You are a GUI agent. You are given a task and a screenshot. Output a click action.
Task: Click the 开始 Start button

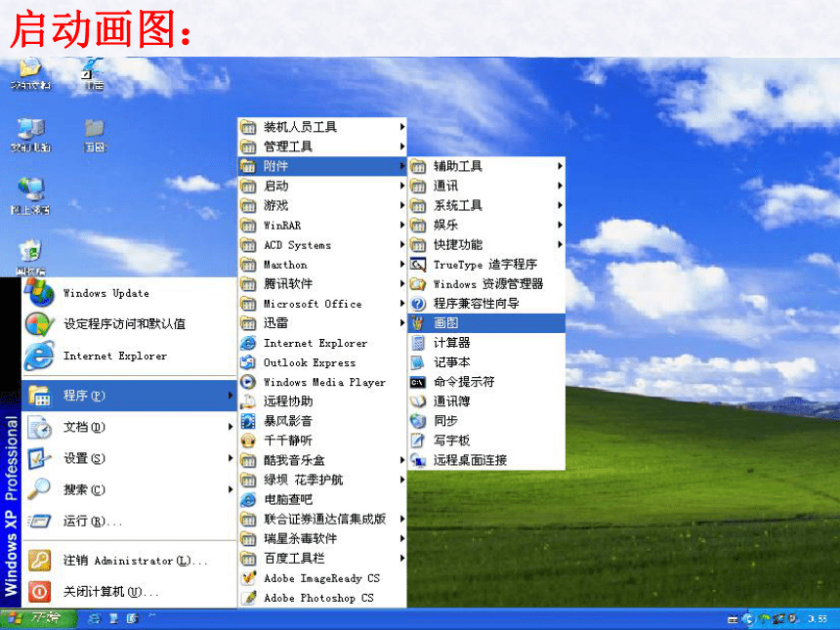(38, 618)
